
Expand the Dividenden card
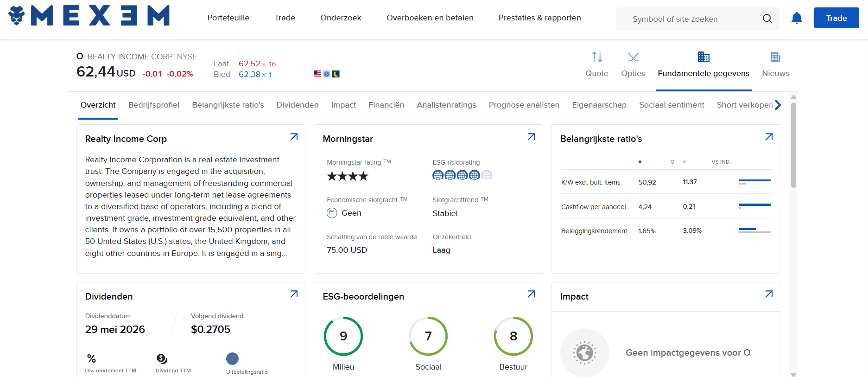point(294,294)
